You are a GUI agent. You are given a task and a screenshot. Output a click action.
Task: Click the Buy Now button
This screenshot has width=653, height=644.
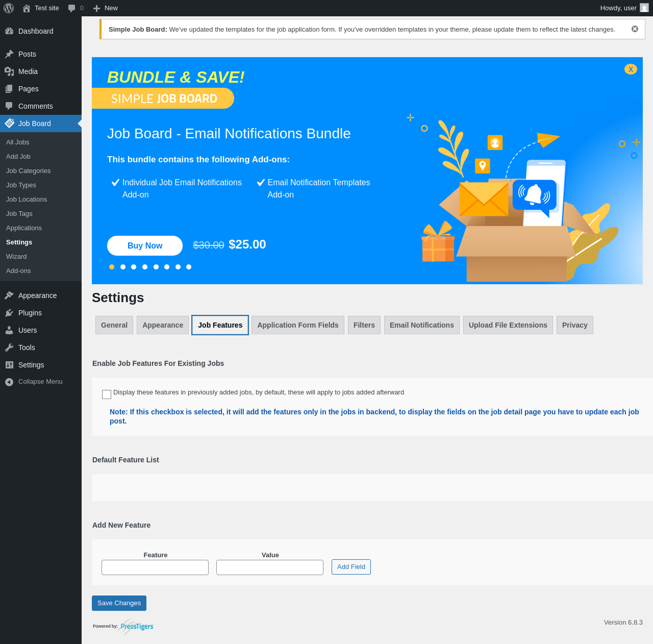coord(145,245)
